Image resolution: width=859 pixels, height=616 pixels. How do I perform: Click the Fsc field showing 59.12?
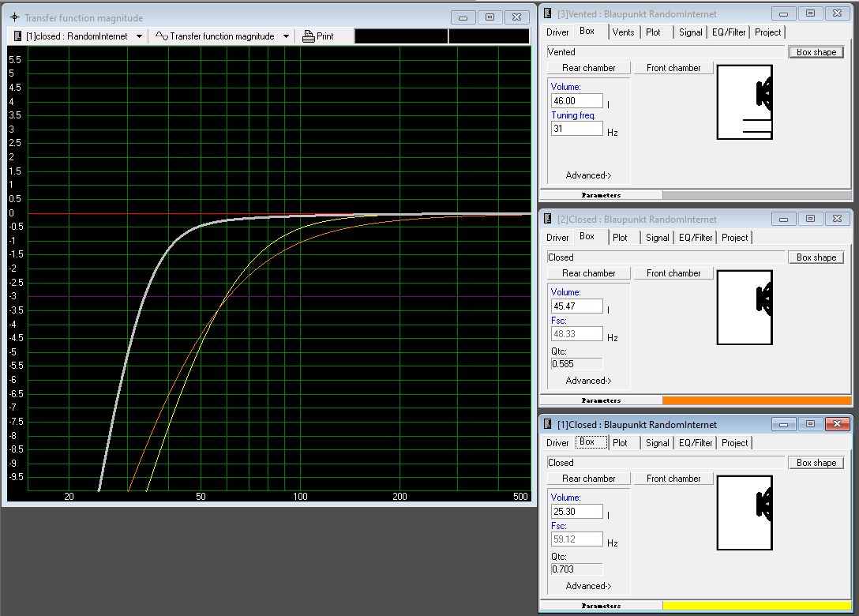coord(577,539)
